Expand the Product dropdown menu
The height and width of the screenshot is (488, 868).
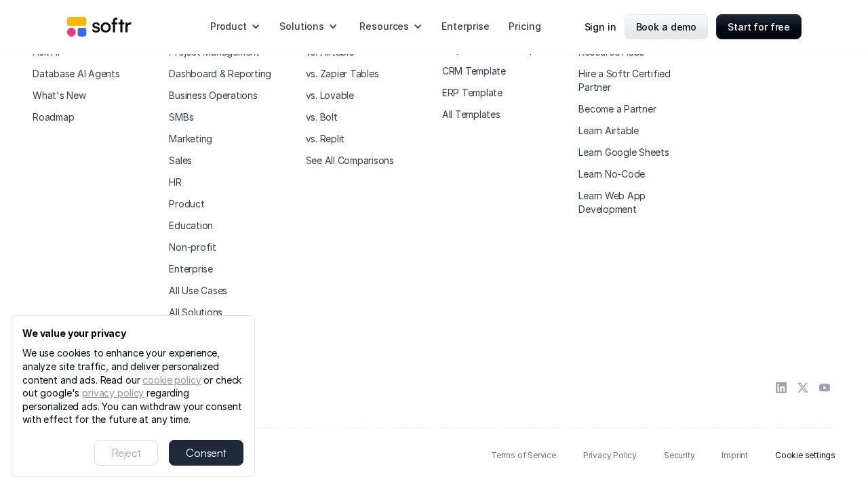pyautogui.click(x=235, y=26)
